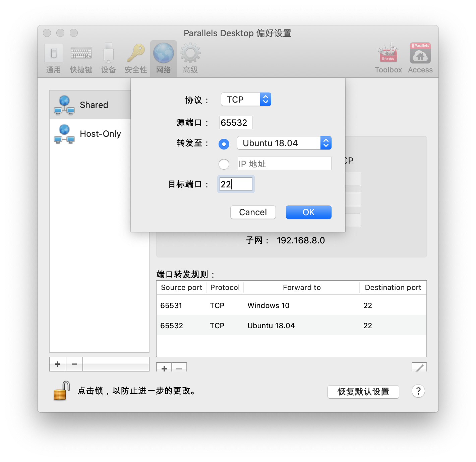The image size is (476, 462).
Task: Open help with question mark button
Action: pyautogui.click(x=418, y=391)
